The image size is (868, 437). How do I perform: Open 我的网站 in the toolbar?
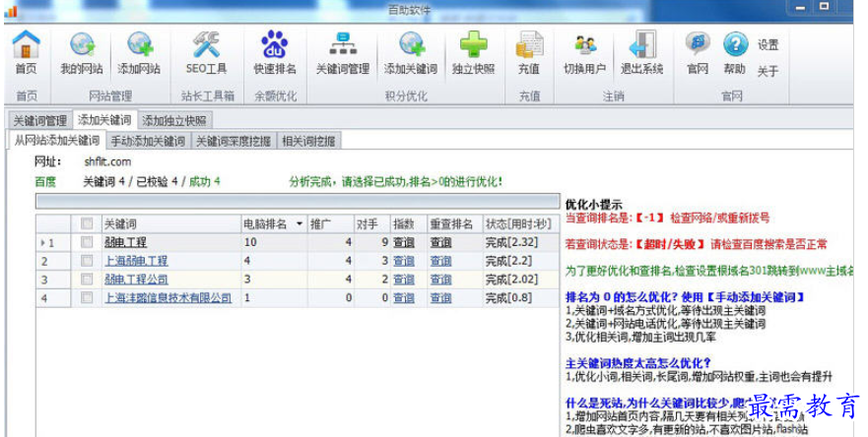82,46
